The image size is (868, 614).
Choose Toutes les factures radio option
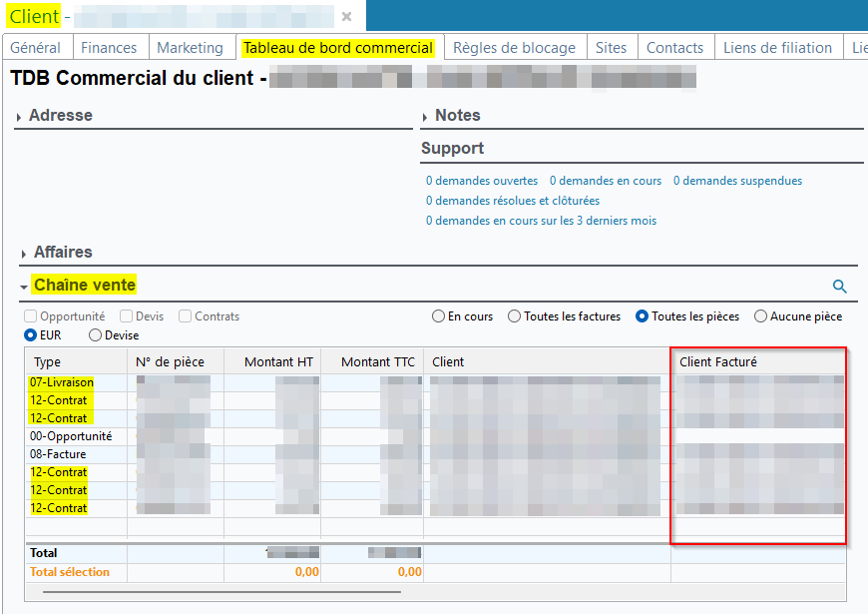pyautogui.click(x=515, y=316)
